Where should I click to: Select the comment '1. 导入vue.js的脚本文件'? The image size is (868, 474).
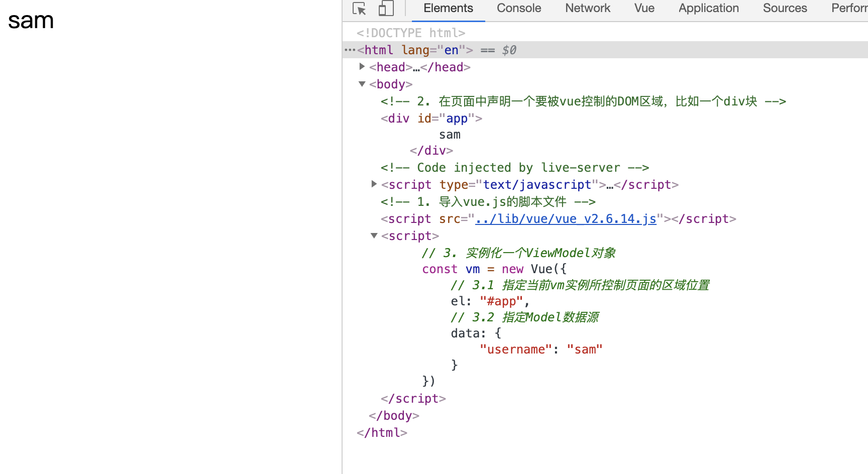click(x=488, y=202)
